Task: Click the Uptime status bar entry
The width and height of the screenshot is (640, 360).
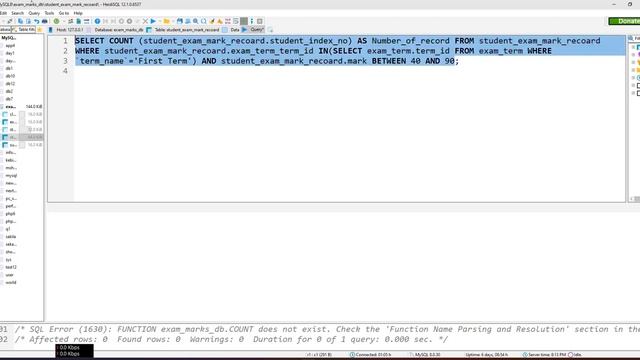Action: coord(487,355)
